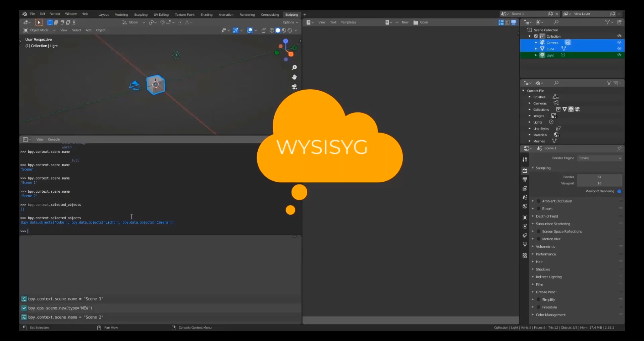Click the viewport gizmo Z axis

286,41
